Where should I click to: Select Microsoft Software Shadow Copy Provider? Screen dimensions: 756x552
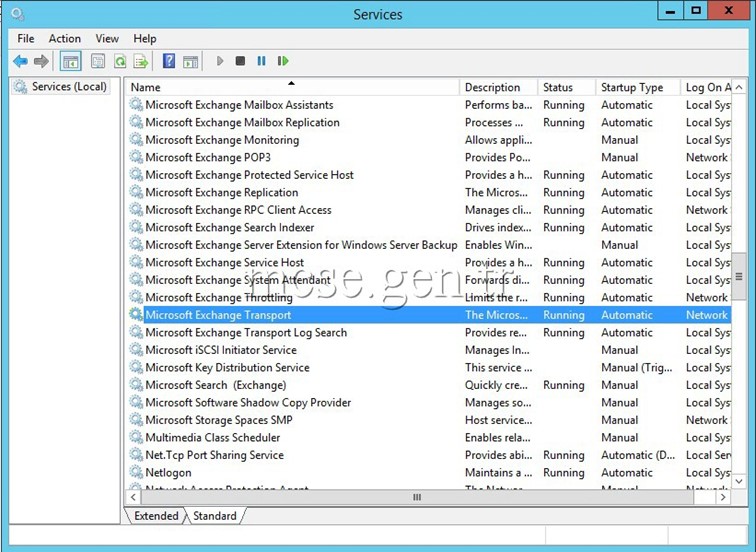coord(429,402)
